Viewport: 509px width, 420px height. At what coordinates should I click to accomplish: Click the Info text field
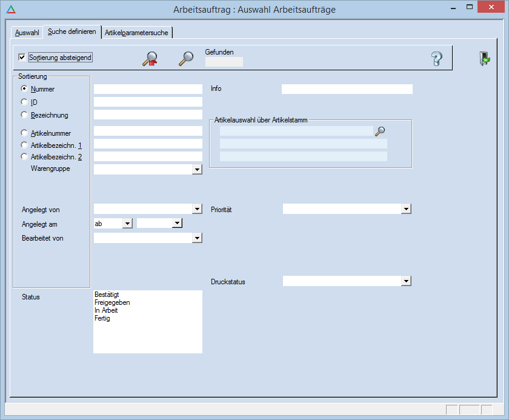pyautogui.click(x=347, y=89)
